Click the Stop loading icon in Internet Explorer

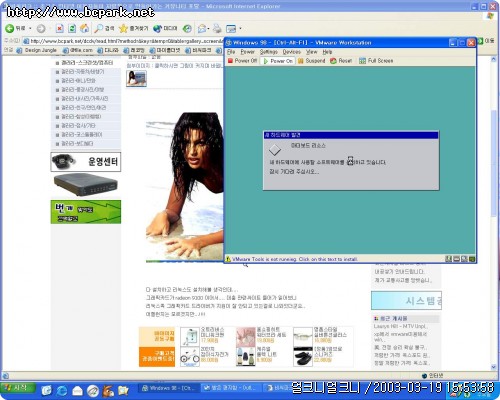click(x=59, y=29)
